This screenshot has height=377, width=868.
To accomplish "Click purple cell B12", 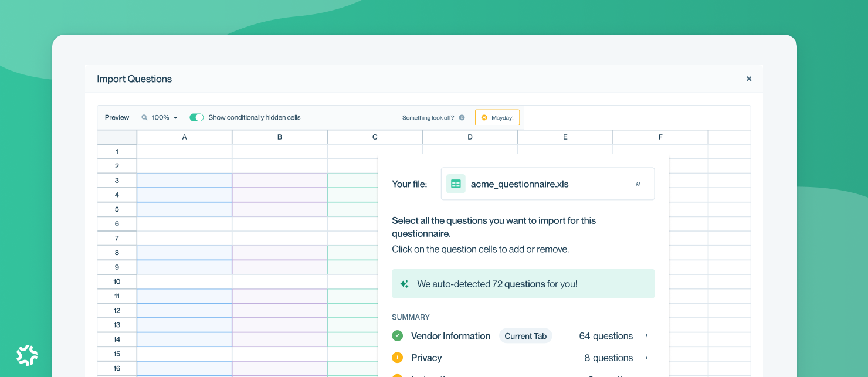I will pos(280,310).
